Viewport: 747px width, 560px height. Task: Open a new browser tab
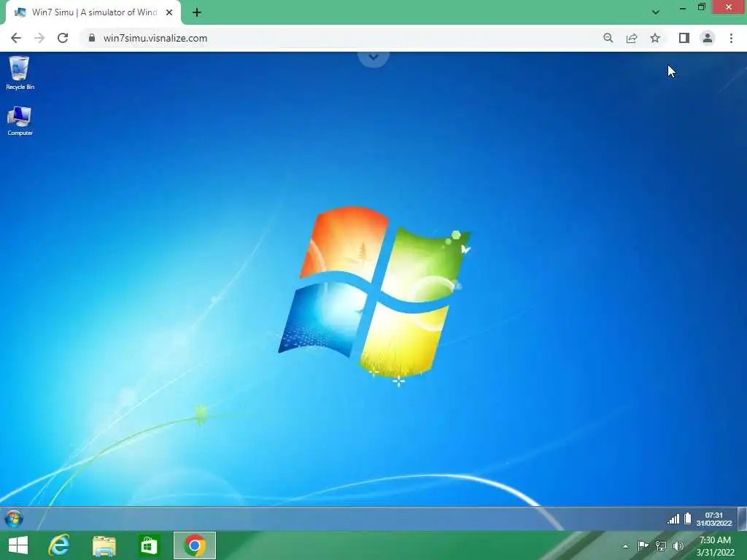coord(197,12)
